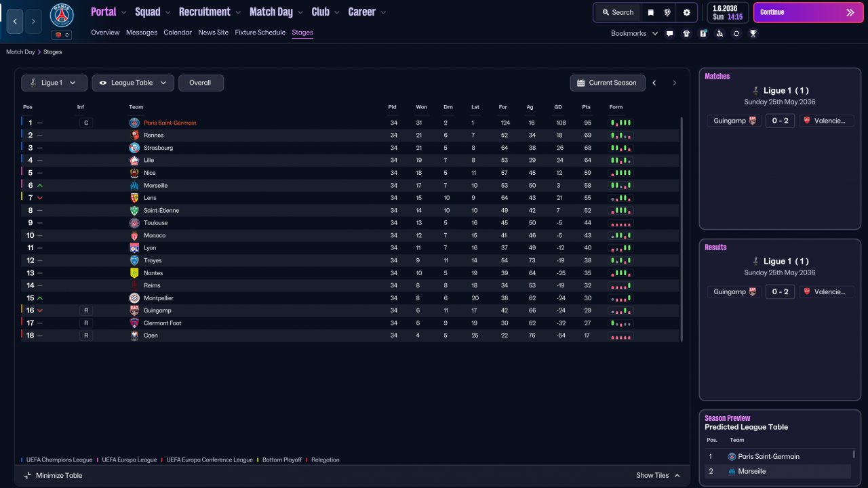This screenshot has width=868, height=488.
Task: Open the speech bubble messages shortcut
Action: [670, 33]
